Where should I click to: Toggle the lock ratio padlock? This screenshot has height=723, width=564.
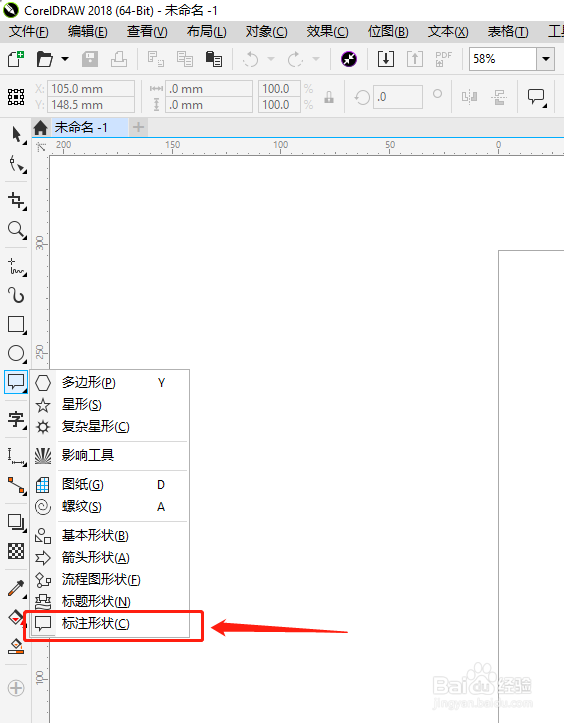(x=329, y=97)
